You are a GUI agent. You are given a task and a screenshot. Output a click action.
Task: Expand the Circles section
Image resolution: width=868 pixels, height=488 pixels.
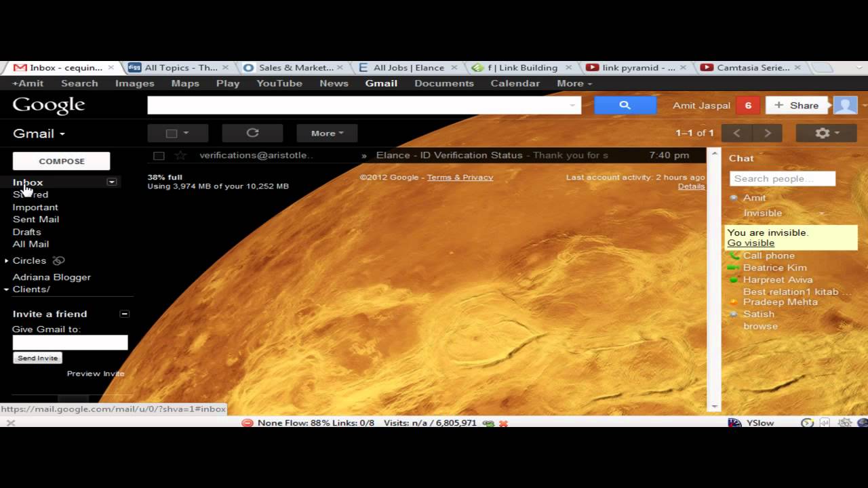pyautogui.click(x=7, y=260)
